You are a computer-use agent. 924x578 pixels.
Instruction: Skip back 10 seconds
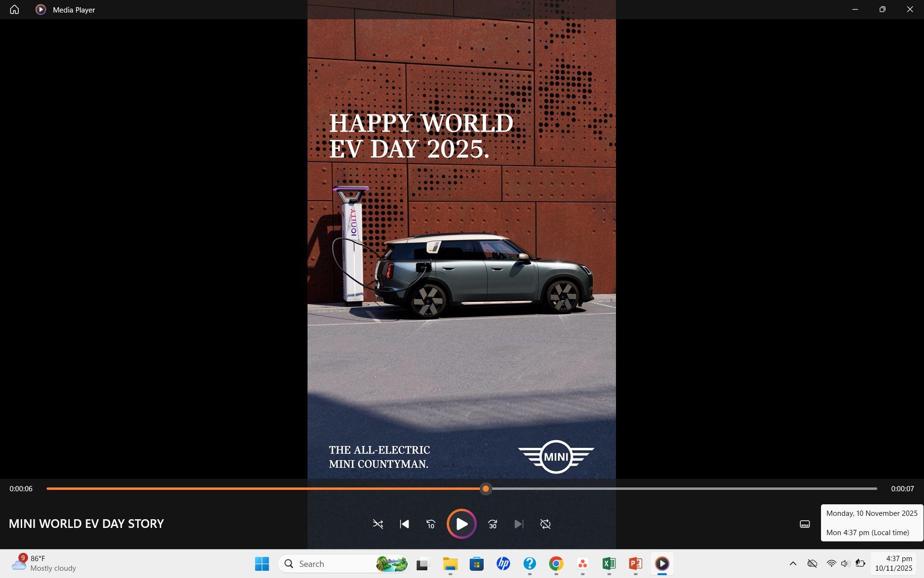coord(431,524)
